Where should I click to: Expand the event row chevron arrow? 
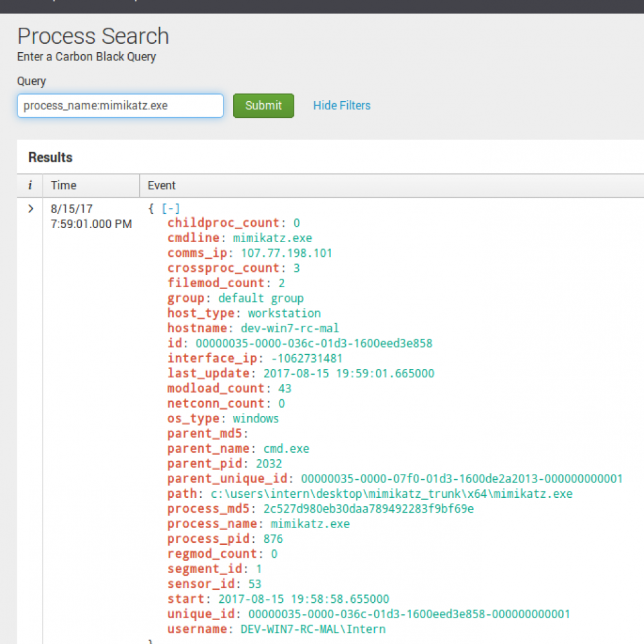point(30,209)
